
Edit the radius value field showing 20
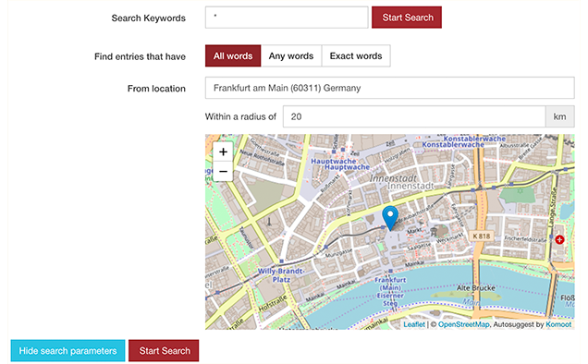click(x=414, y=116)
